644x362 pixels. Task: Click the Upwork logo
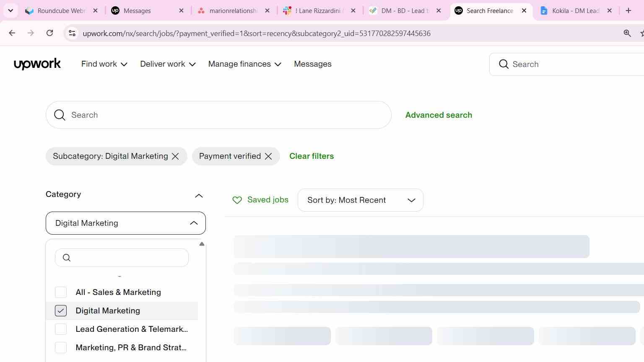pos(37,64)
